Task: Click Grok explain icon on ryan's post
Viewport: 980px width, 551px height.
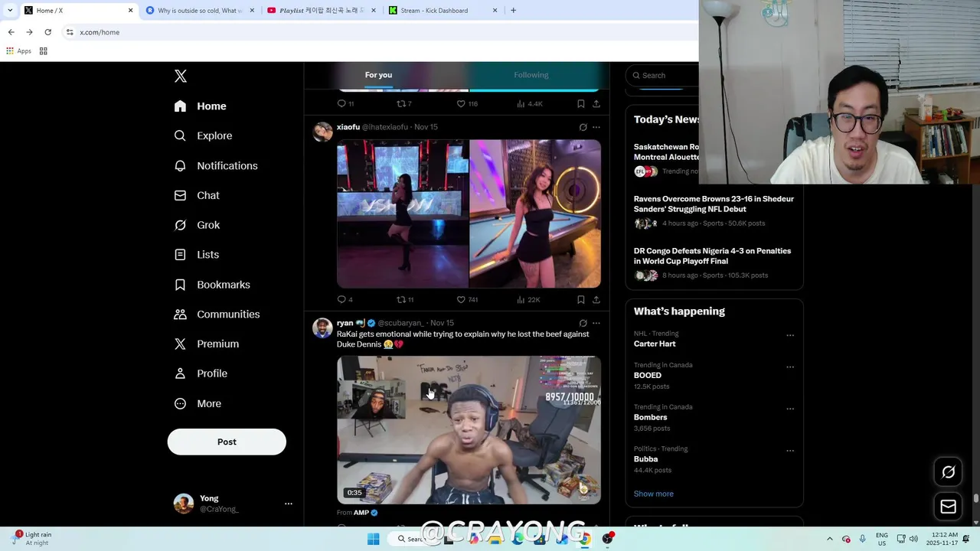Action: 583,323
